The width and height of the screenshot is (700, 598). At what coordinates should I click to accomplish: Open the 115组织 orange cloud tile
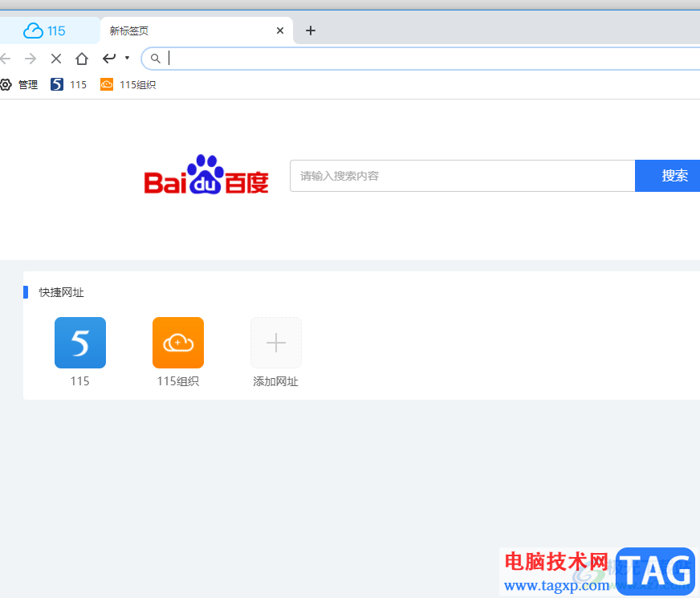(x=178, y=343)
